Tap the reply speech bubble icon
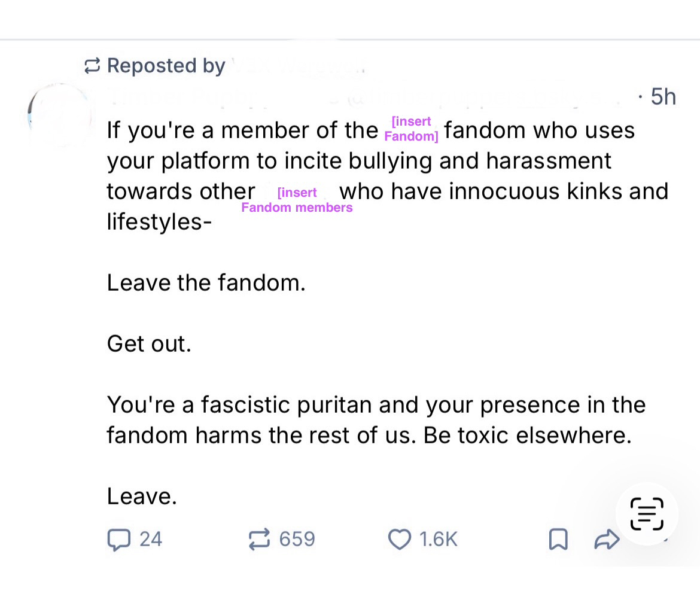This screenshot has height=612, width=700. [118, 540]
